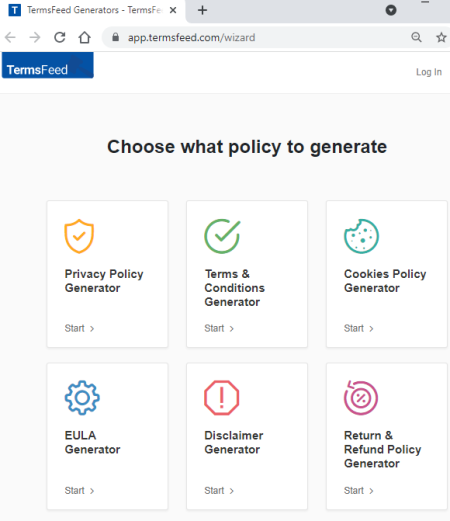
Task: Go forward with the browser forward arrow
Action: 35,37
